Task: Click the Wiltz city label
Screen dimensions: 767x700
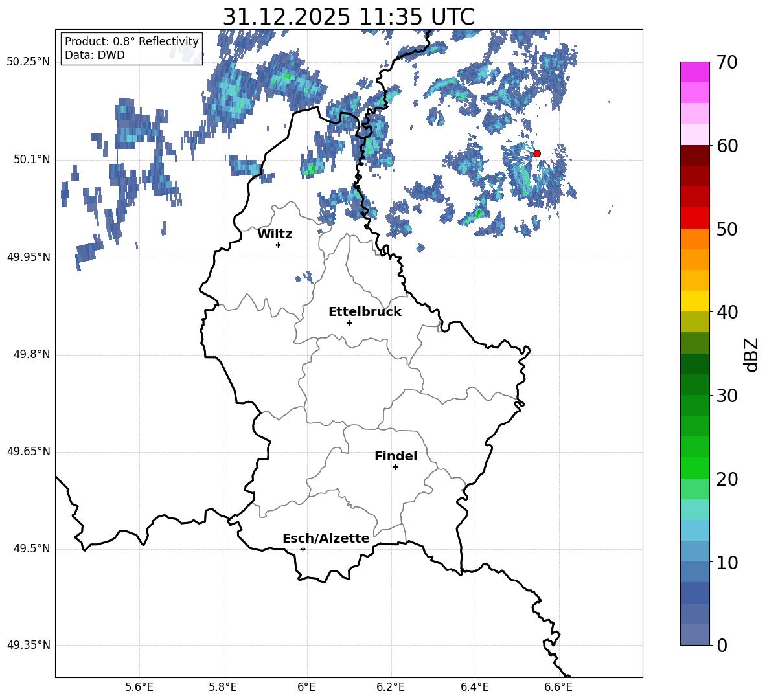Action: (275, 234)
